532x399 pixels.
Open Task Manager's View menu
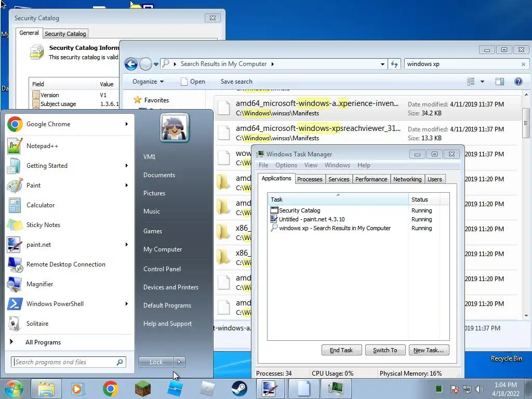coord(311,165)
